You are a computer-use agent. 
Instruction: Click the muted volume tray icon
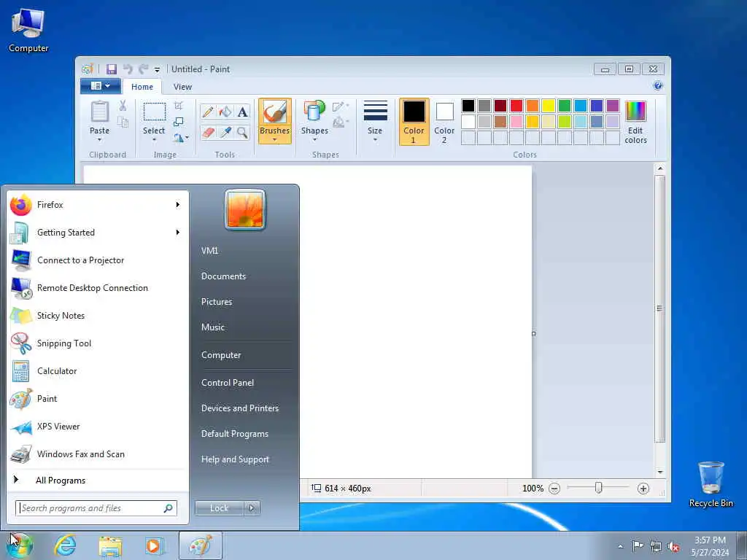pos(673,547)
